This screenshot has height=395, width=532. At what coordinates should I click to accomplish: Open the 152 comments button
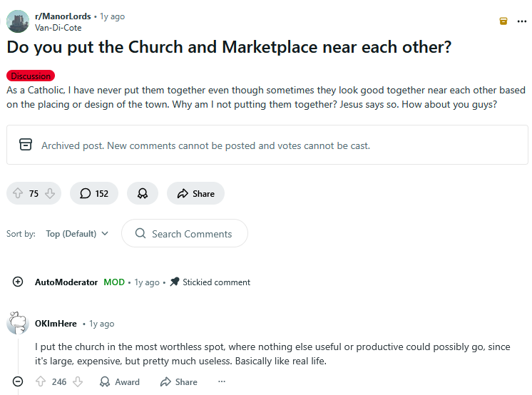pos(94,193)
